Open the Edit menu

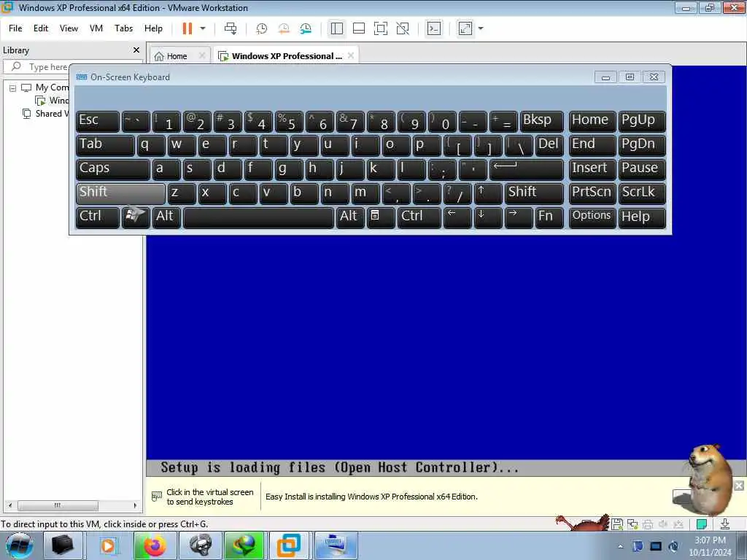[x=41, y=28]
